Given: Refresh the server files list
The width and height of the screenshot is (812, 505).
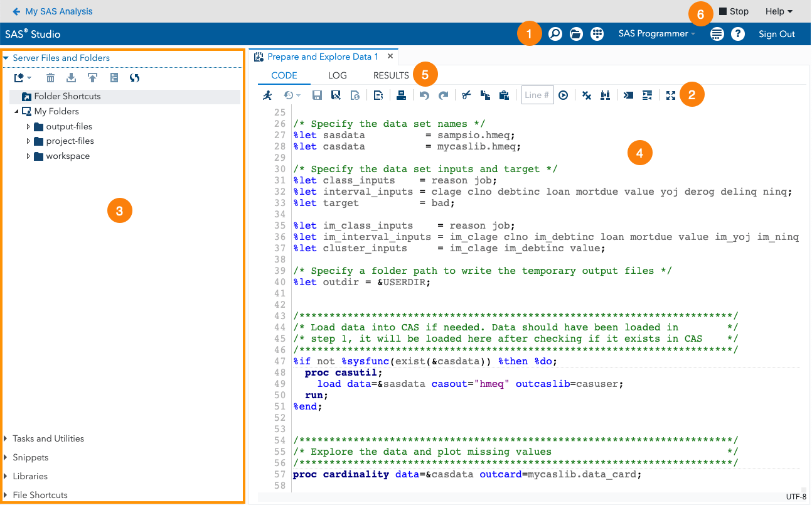Looking at the screenshot, I should tap(134, 78).
